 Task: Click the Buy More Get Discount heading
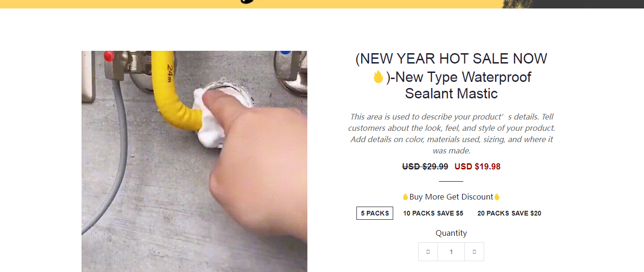[451, 197]
